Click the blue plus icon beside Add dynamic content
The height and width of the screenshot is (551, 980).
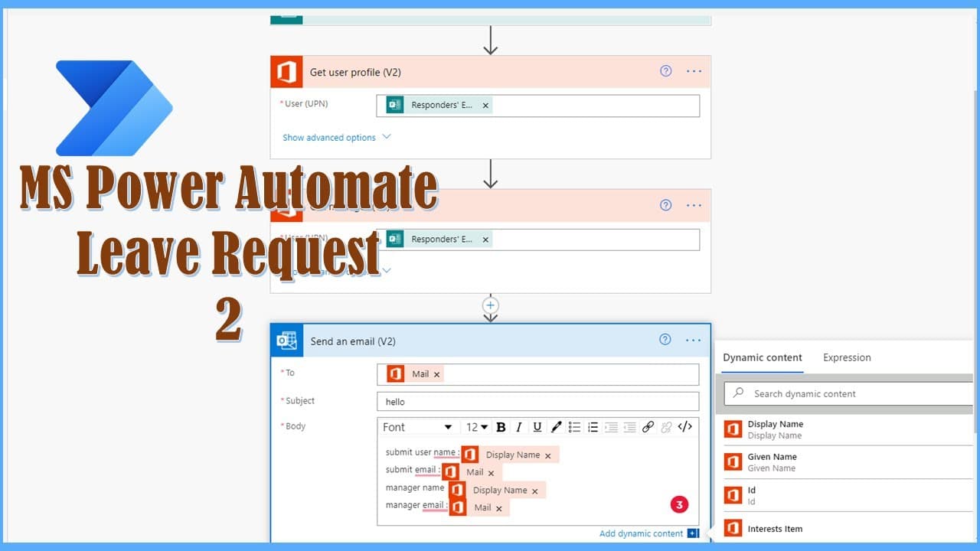(693, 533)
